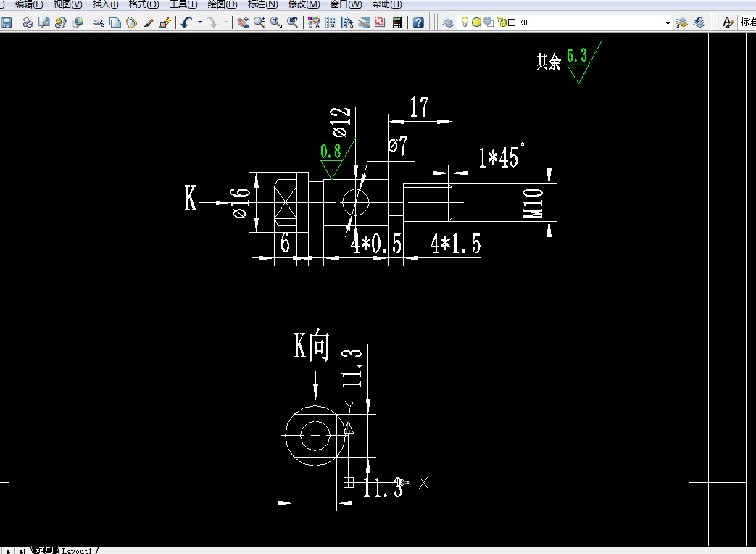Switch to the Layout1 tab
The height and width of the screenshot is (554, 756).
(77, 550)
